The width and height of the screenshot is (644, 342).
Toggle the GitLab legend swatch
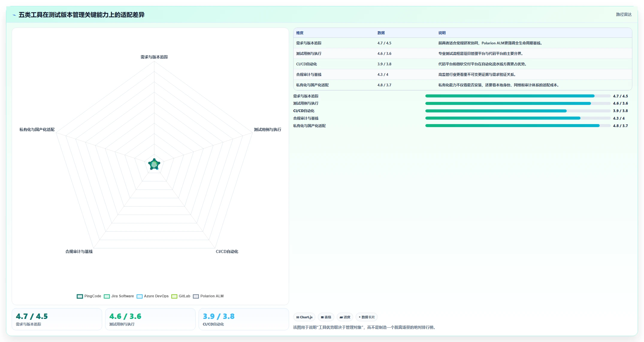point(174,296)
